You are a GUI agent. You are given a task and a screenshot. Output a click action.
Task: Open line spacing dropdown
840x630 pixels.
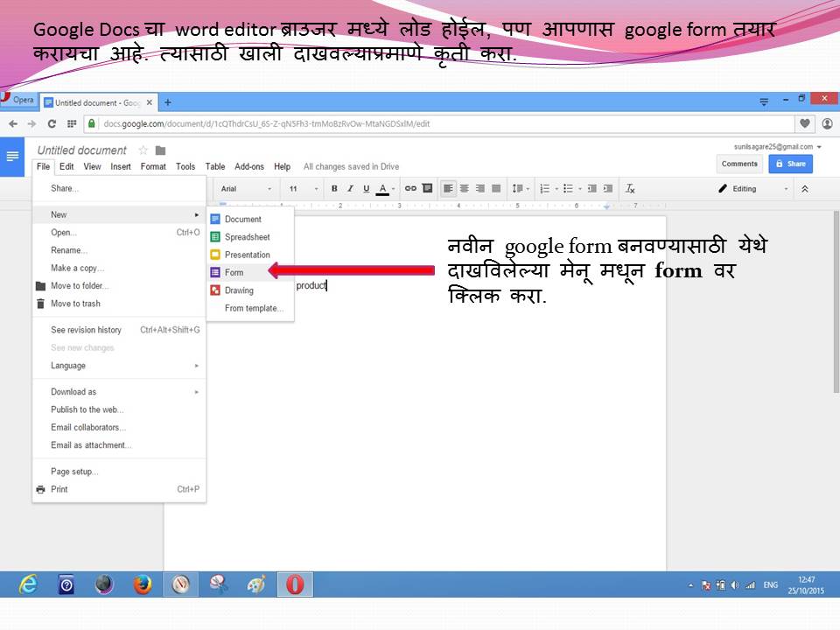tap(521, 189)
